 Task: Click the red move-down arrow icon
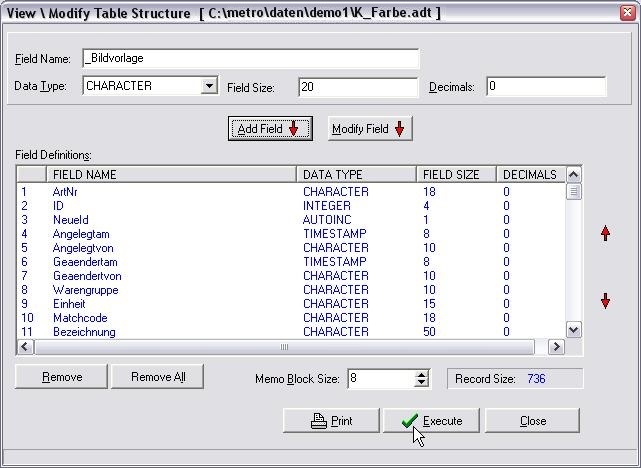[x=605, y=301]
